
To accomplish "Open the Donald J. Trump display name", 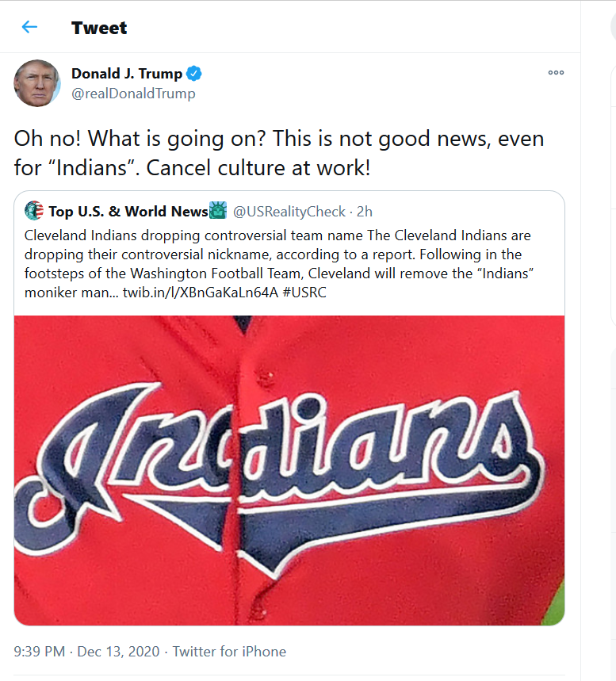I will (x=127, y=74).
